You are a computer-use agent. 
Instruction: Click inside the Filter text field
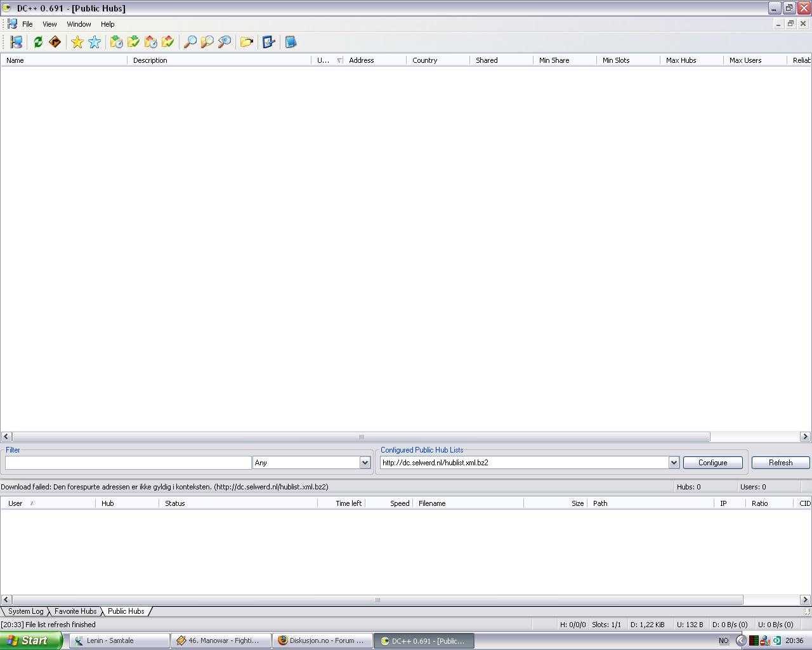click(x=128, y=463)
